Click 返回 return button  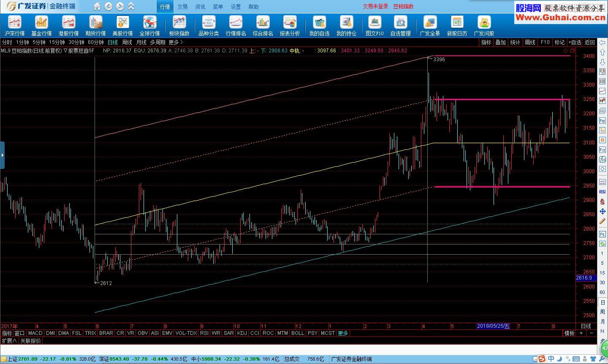tap(589, 42)
